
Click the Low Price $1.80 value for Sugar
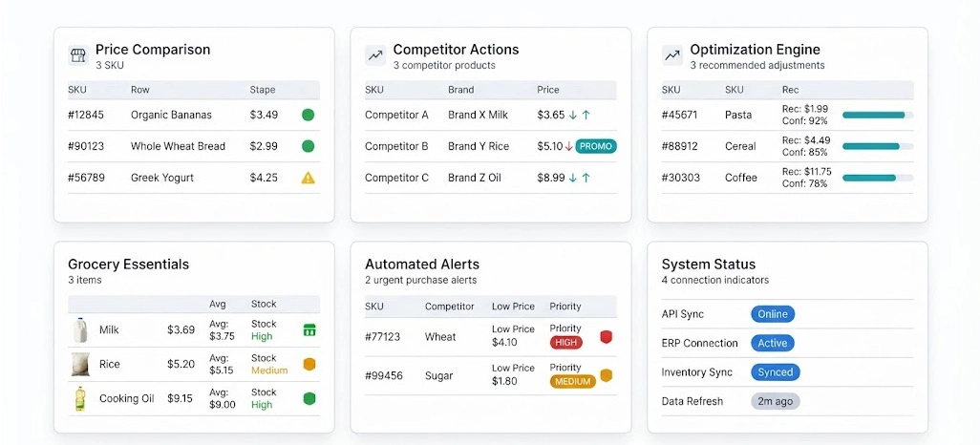[513, 375]
